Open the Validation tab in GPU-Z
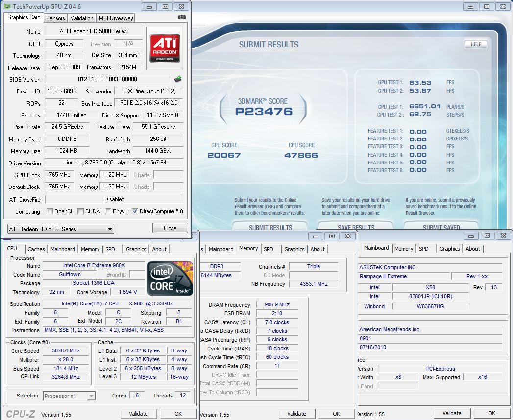The height and width of the screenshot is (420, 513). (x=82, y=18)
